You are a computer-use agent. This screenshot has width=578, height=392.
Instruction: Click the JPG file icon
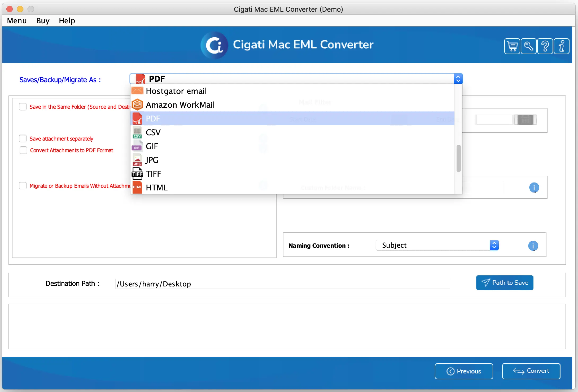137,160
